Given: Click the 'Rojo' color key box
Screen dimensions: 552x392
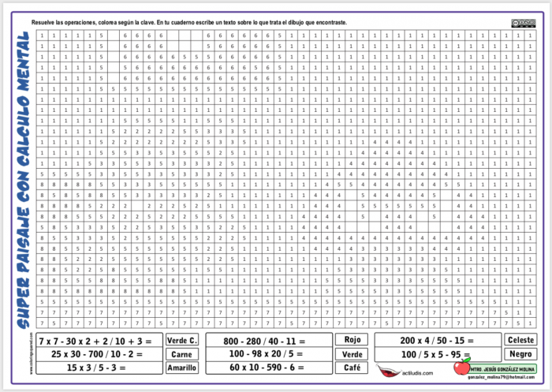Looking at the screenshot, I should click(352, 340).
